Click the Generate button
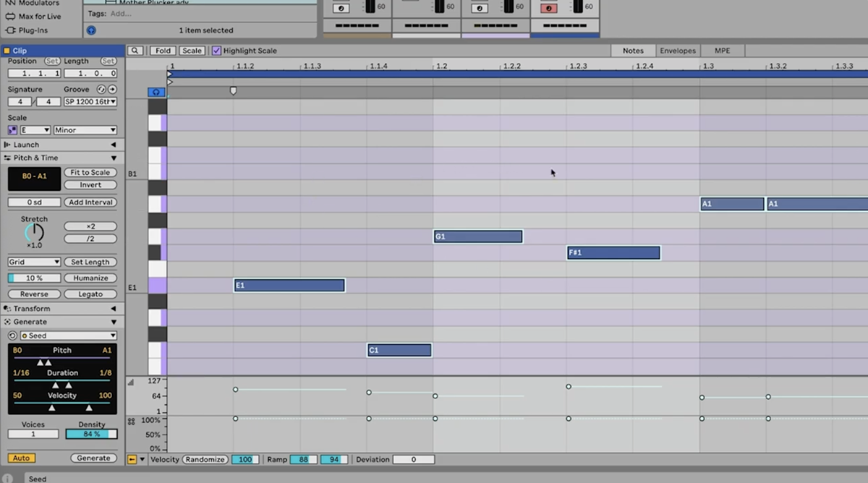The width and height of the screenshot is (868, 483). (x=93, y=458)
